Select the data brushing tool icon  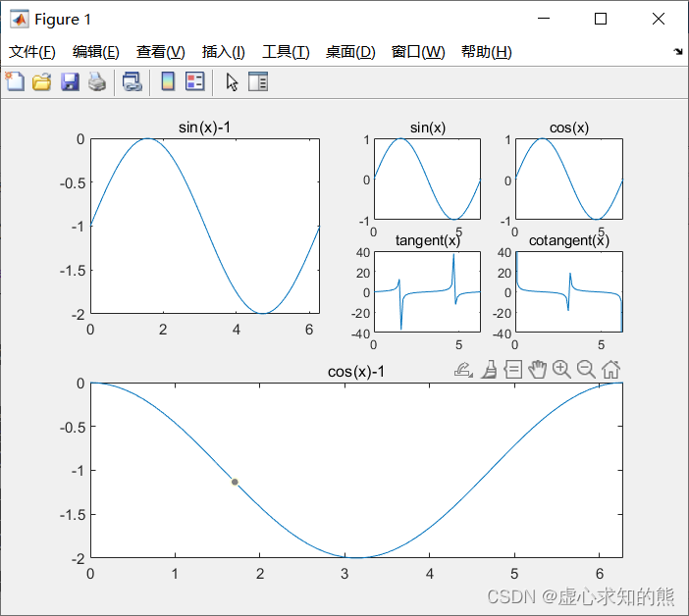point(489,370)
